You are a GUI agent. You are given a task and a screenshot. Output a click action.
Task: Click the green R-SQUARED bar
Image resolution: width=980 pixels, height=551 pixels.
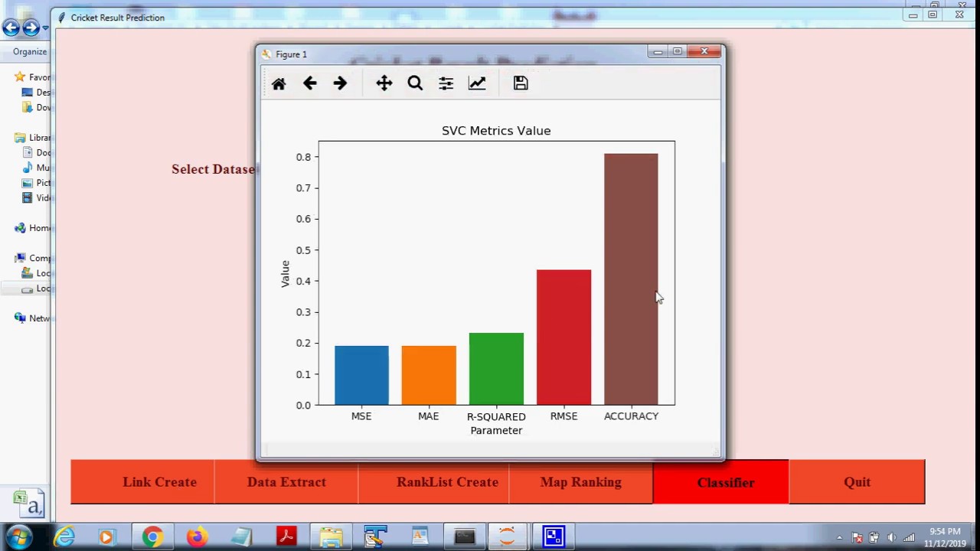pos(496,369)
